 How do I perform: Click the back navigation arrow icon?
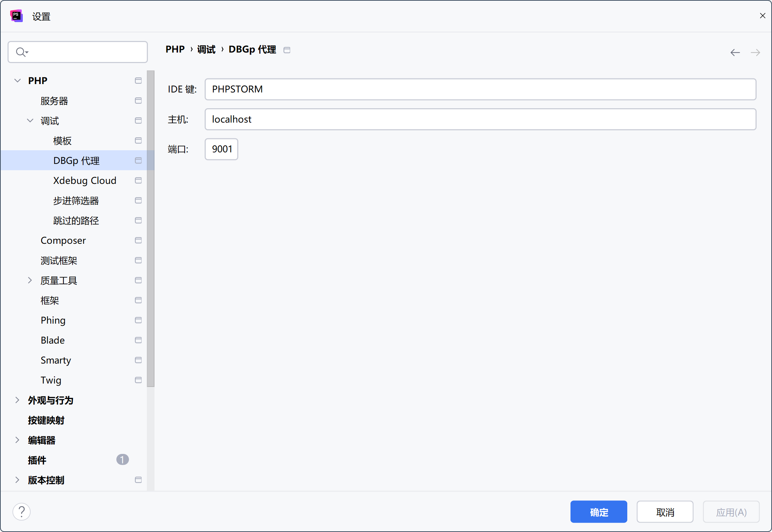coord(735,53)
